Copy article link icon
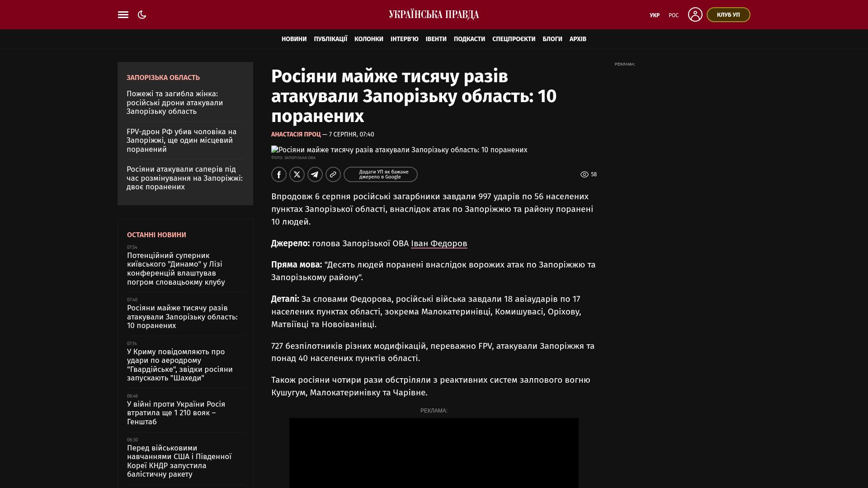Image resolution: width=868 pixels, height=488 pixels. (x=333, y=174)
